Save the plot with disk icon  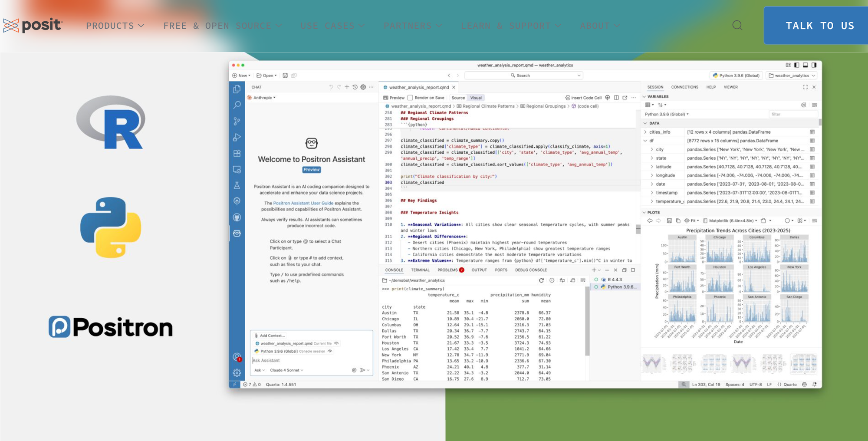(669, 220)
